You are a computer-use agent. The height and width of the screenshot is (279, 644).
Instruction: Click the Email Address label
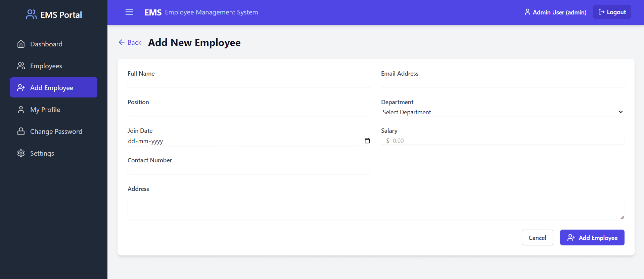(x=400, y=74)
